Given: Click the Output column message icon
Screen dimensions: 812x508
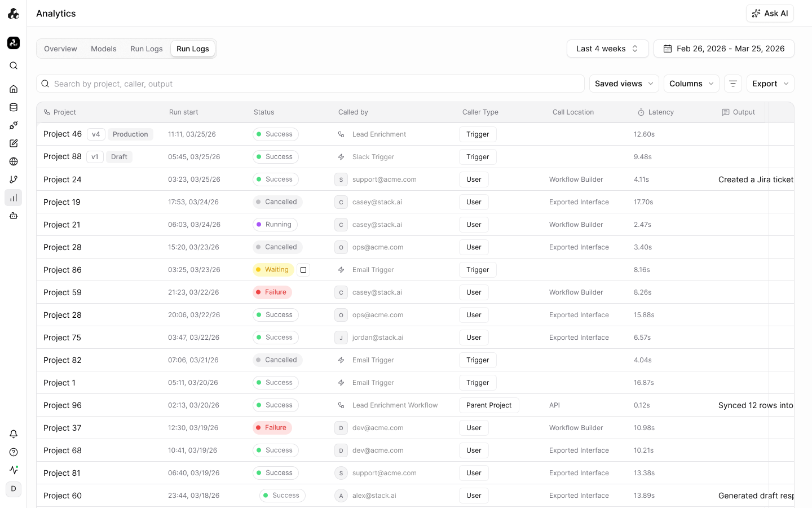Looking at the screenshot, I should point(726,112).
